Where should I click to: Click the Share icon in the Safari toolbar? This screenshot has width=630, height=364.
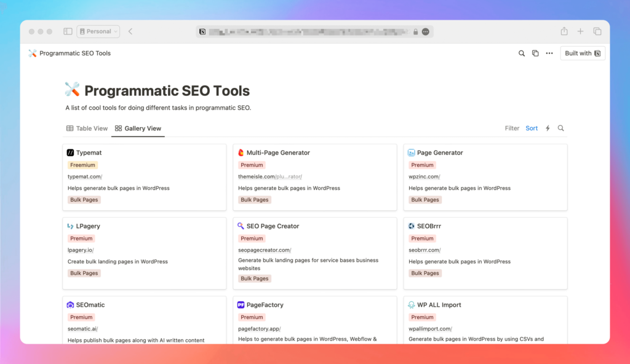[564, 31]
